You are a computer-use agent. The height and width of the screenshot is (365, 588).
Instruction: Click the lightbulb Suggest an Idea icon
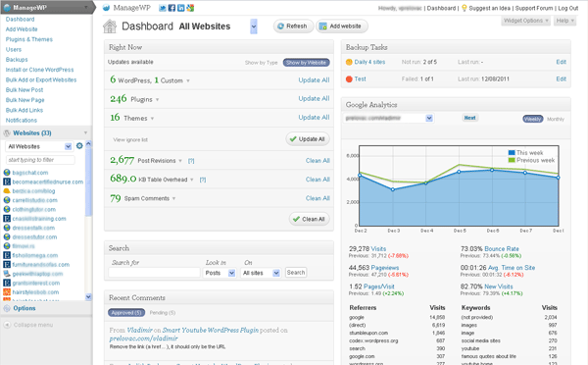coord(465,8)
